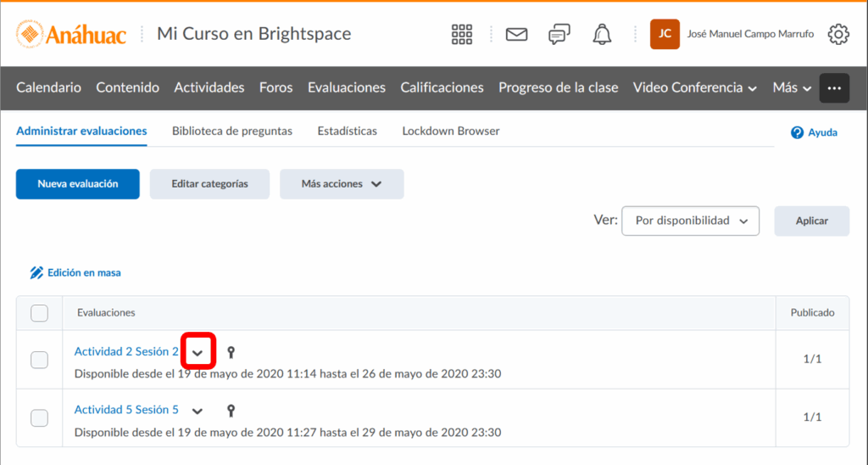Open the subscription alerts chat icon

[x=559, y=34]
